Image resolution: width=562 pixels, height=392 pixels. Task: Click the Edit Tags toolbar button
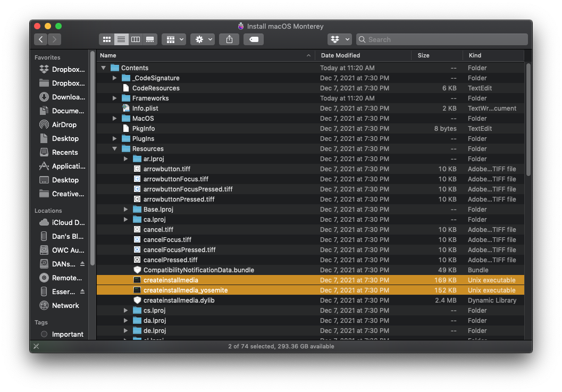254,39
